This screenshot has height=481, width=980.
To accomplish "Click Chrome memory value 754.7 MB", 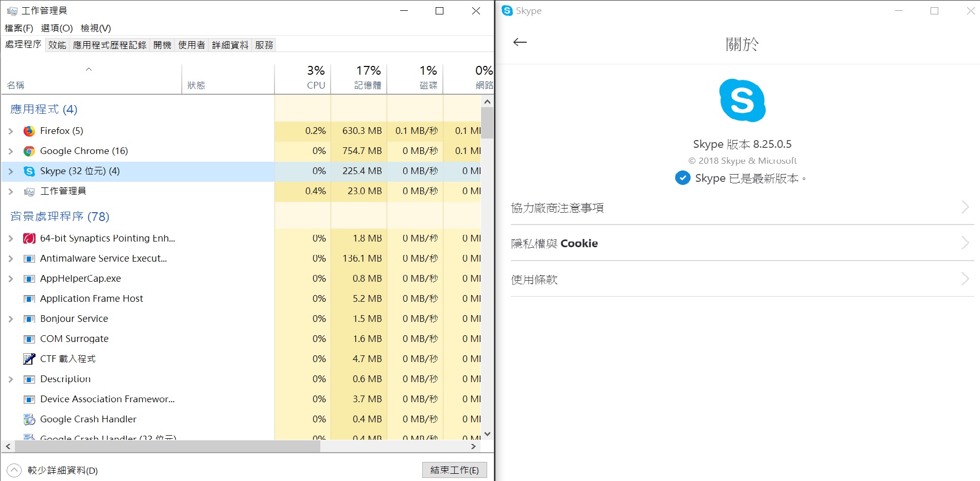I will click(x=362, y=151).
